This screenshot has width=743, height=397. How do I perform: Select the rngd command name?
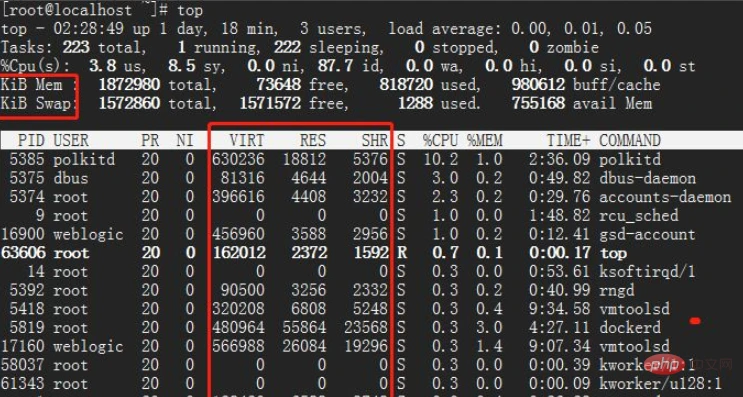coord(616,290)
